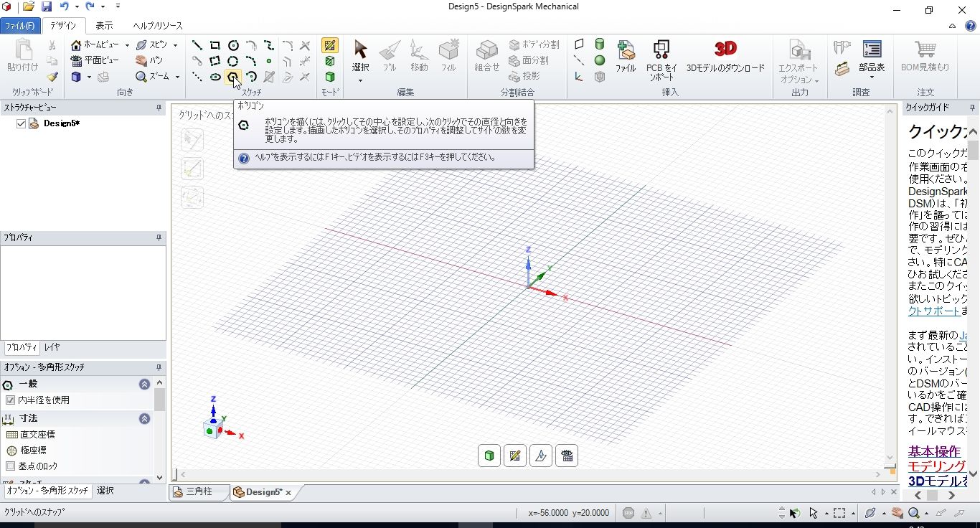Switch to Sketch mode in ribbon

tap(330, 45)
